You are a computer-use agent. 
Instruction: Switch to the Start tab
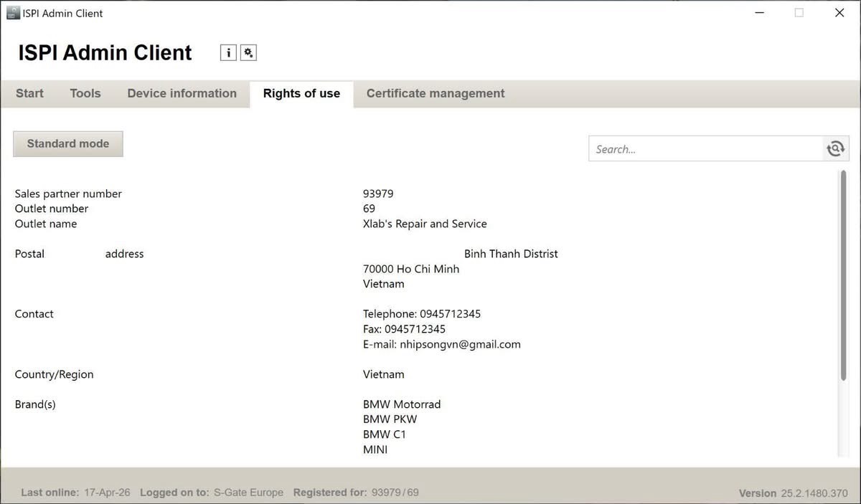[x=29, y=93]
